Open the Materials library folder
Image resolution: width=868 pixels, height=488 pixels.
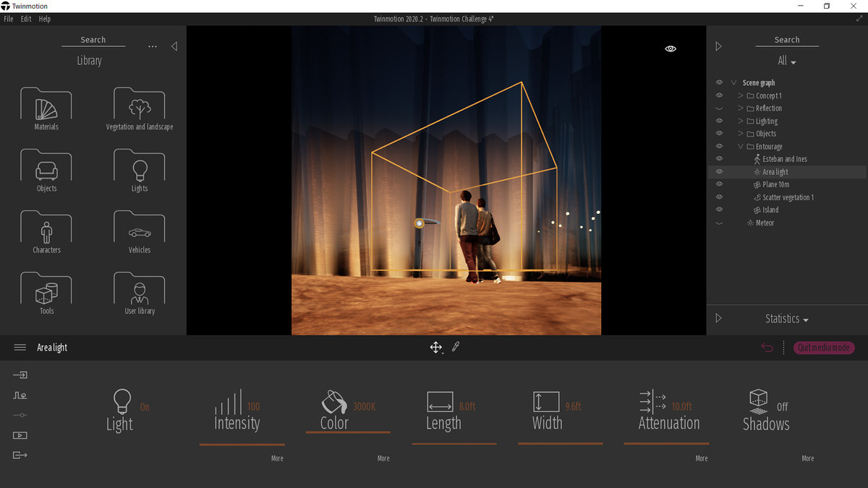pyautogui.click(x=46, y=109)
